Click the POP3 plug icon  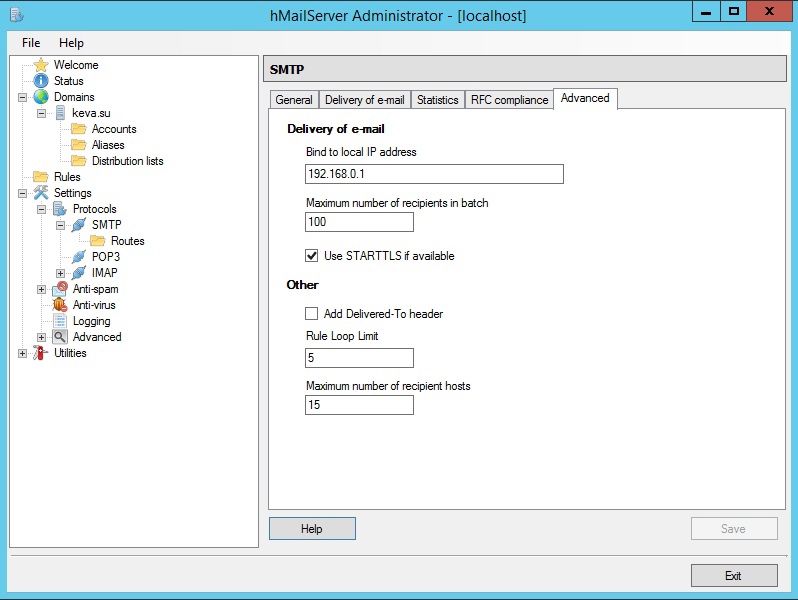[79, 256]
